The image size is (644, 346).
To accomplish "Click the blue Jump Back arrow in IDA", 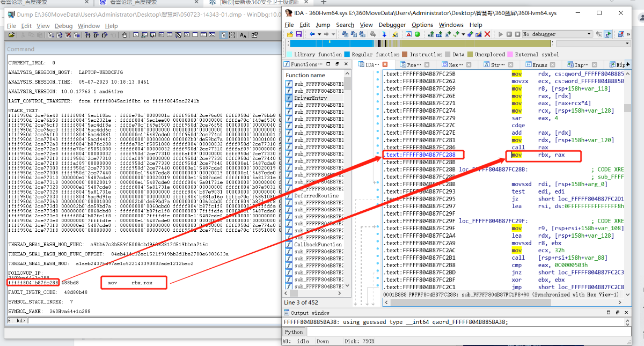I will click(x=312, y=34).
